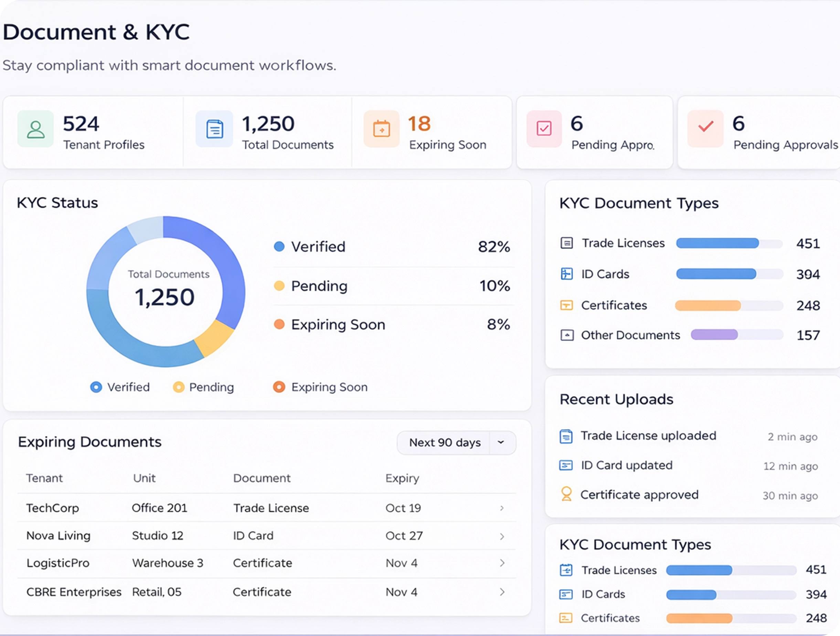Click the Tenant Profiles icon
The height and width of the screenshot is (636, 840).
[35, 129]
